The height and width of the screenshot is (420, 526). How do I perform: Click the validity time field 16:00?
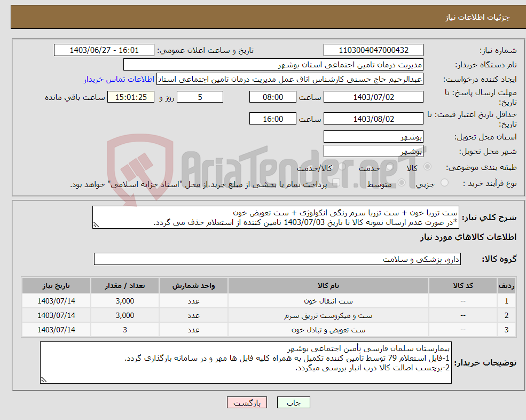pos(273,119)
